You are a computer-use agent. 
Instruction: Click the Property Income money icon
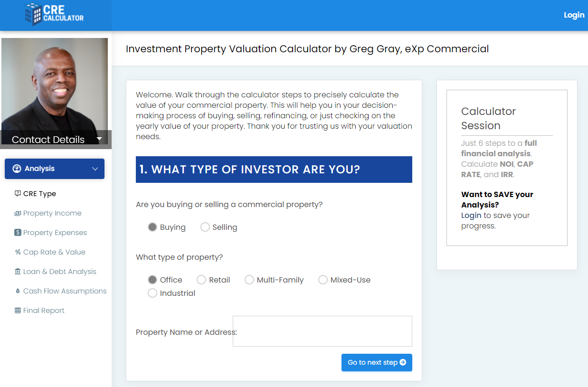click(x=18, y=213)
